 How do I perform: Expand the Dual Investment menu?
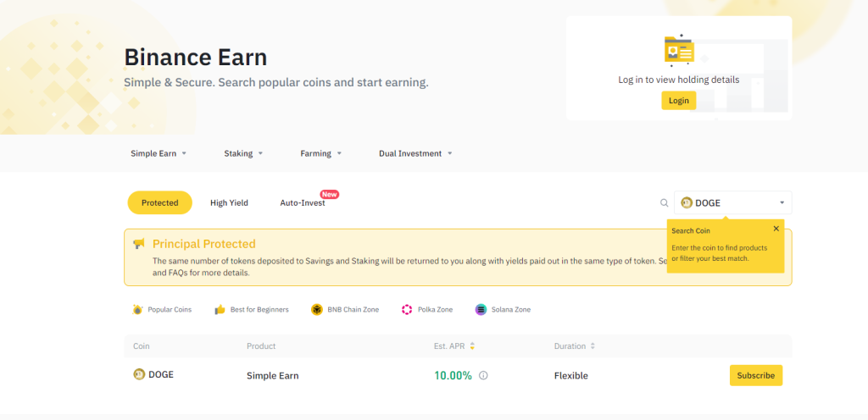(415, 153)
